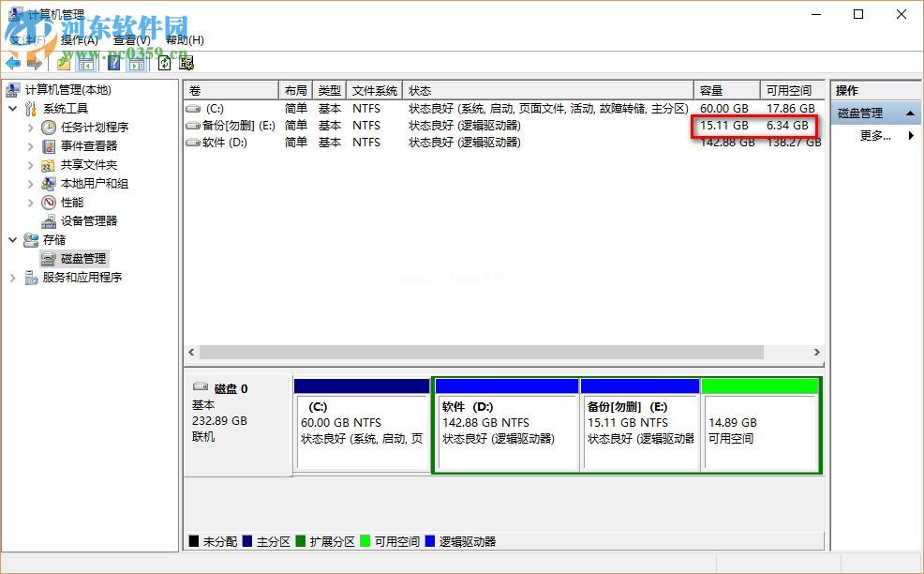Click the forward navigation arrow
This screenshot has height=574, width=924.
(35, 63)
